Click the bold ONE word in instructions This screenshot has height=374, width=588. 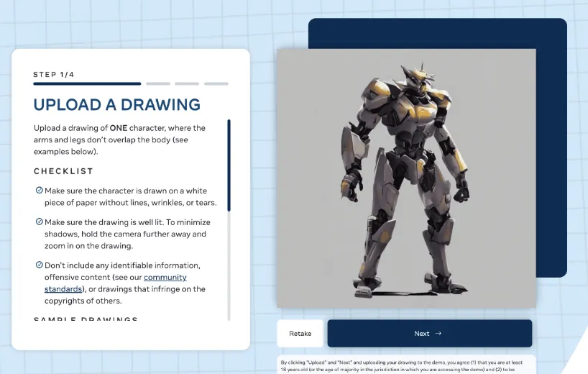tap(119, 128)
